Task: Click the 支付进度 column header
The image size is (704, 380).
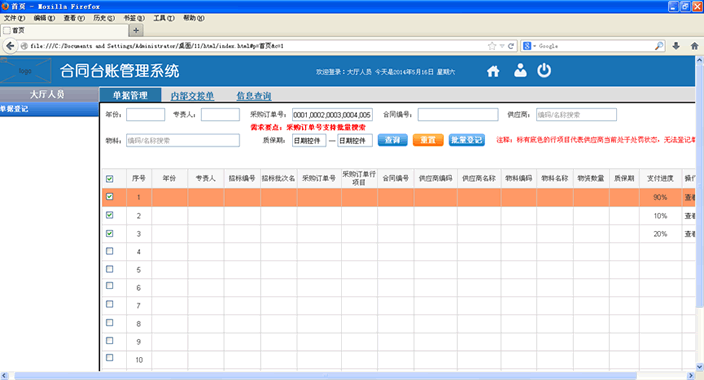Action: tap(660, 178)
